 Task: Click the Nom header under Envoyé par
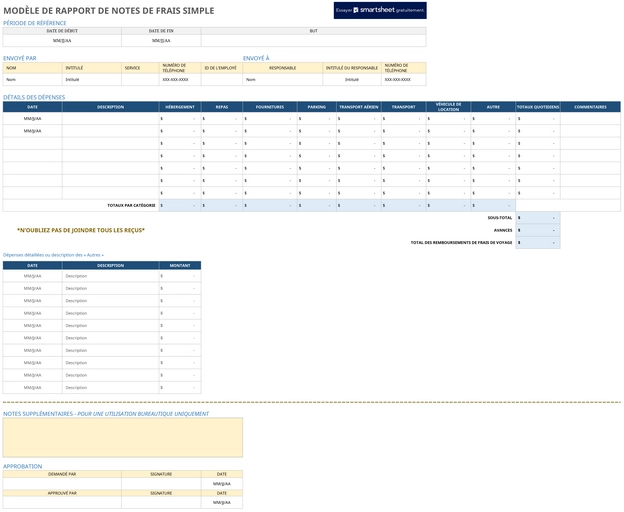[x=32, y=68]
